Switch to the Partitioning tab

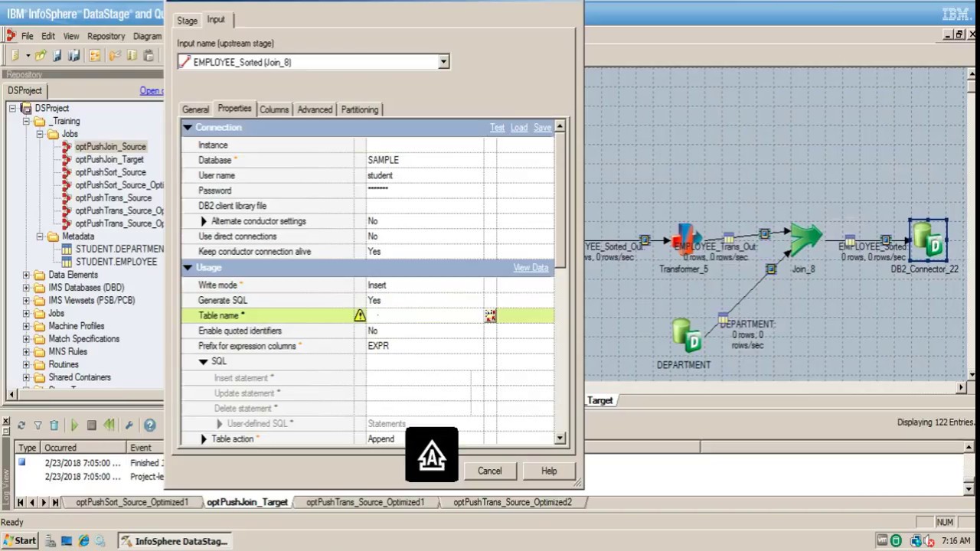coord(360,109)
